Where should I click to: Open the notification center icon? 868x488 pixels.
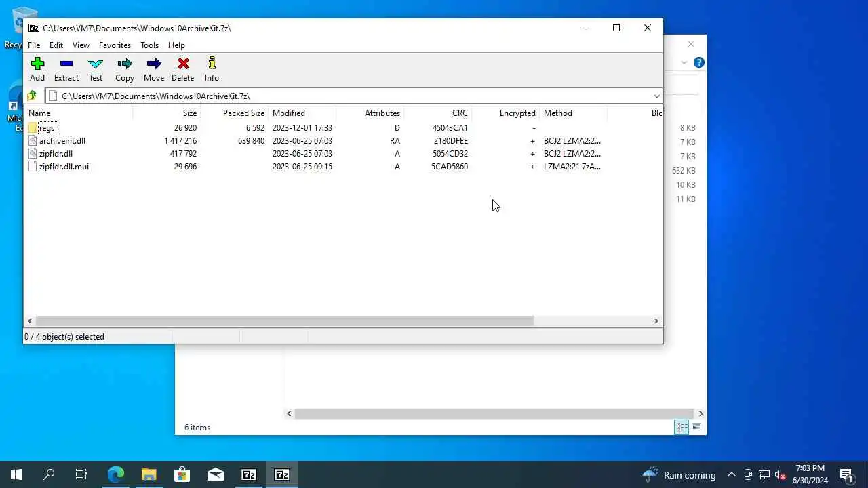point(846,474)
